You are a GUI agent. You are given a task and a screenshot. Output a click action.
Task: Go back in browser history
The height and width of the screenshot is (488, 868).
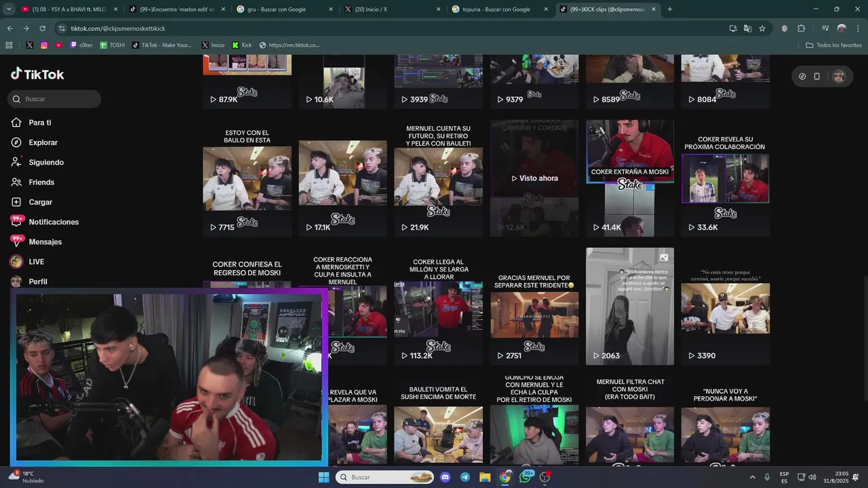pos(9,28)
